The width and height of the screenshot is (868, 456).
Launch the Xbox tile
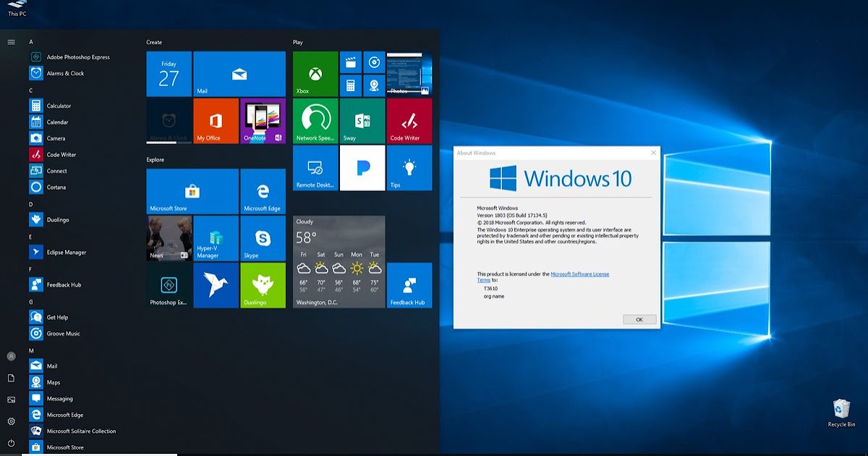pyautogui.click(x=315, y=74)
